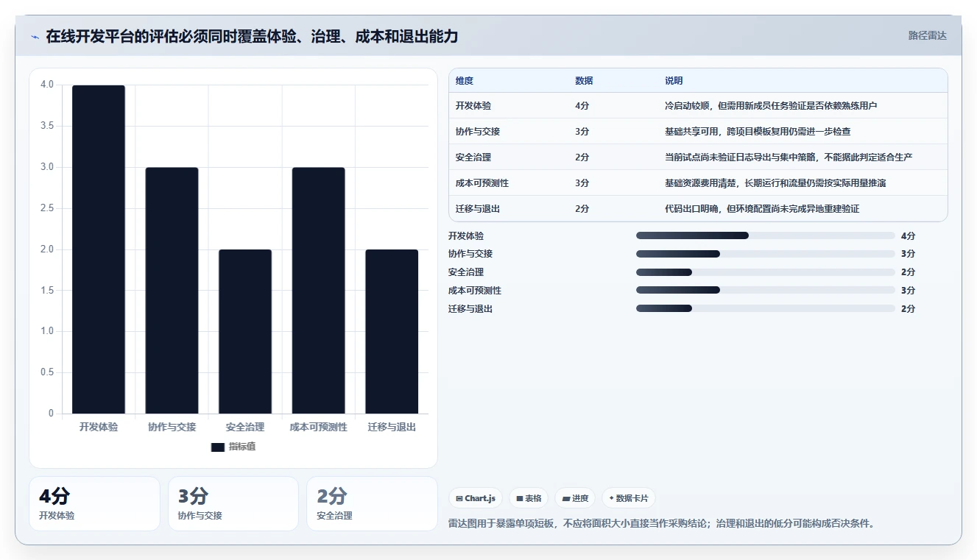Click the 成本可预测性 bar in the chart
Screen dimensions: 977x560
tap(318, 291)
